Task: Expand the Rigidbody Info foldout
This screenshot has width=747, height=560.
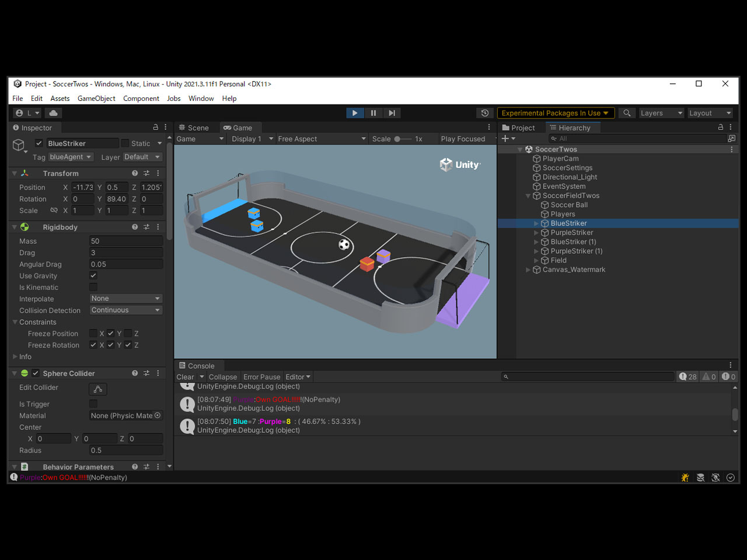Action: click(15, 356)
